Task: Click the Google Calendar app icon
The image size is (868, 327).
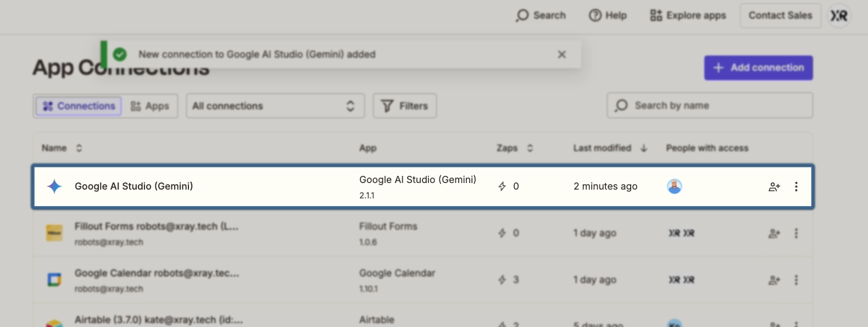Action: [x=54, y=280]
